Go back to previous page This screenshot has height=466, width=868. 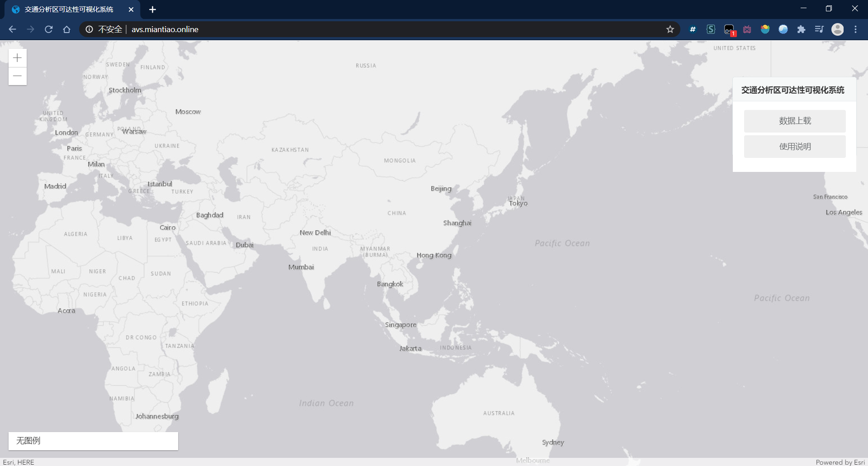[x=12, y=29]
